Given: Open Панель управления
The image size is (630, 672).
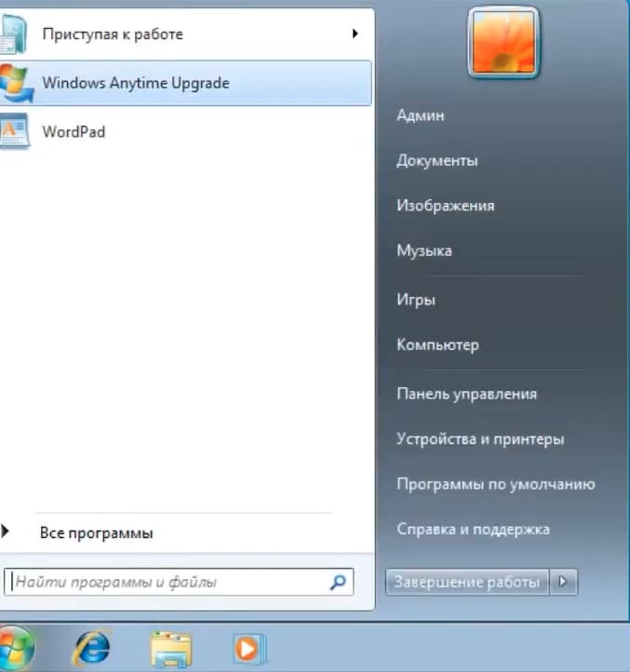Looking at the screenshot, I should [466, 394].
